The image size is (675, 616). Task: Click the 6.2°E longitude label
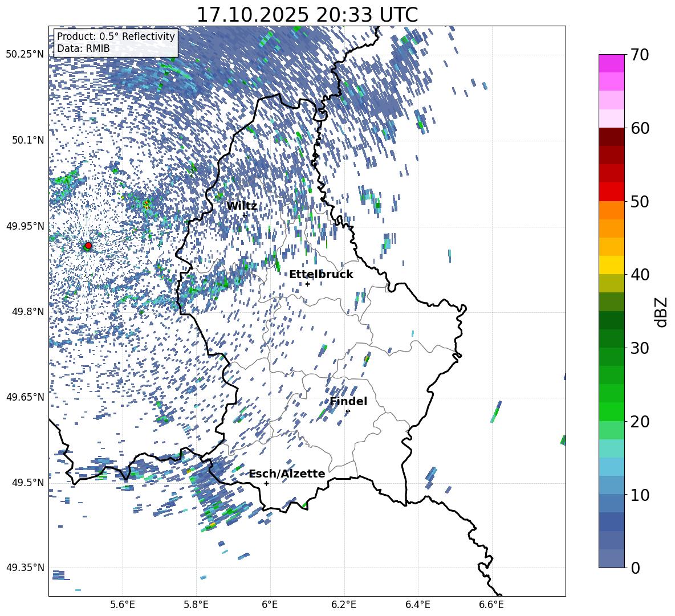coord(344,605)
